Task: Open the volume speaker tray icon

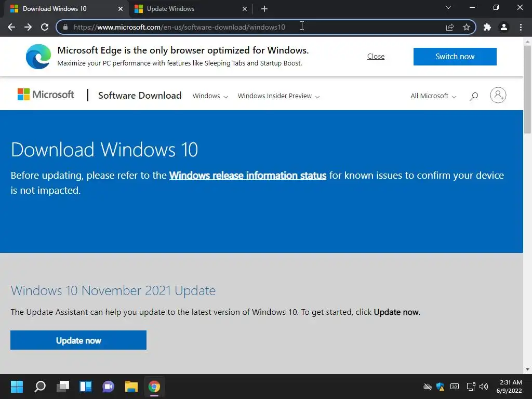Action: (x=484, y=387)
